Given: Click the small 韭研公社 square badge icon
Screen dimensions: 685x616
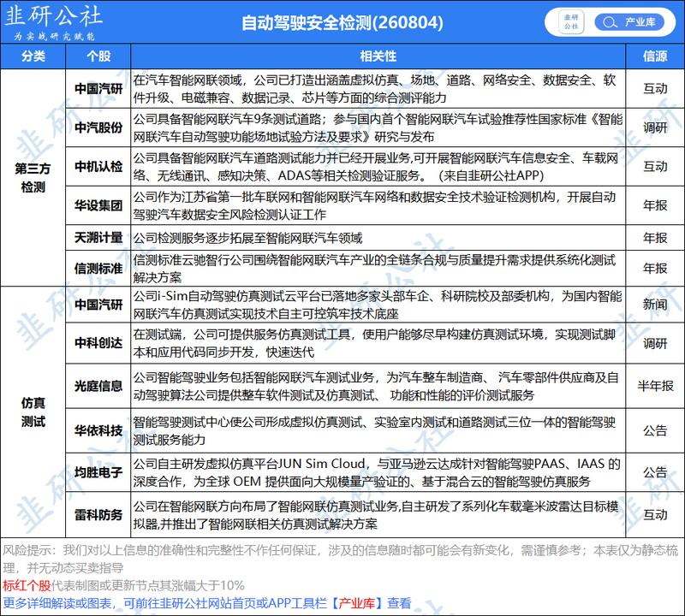Looking at the screenshot, I should click(571, 22).
